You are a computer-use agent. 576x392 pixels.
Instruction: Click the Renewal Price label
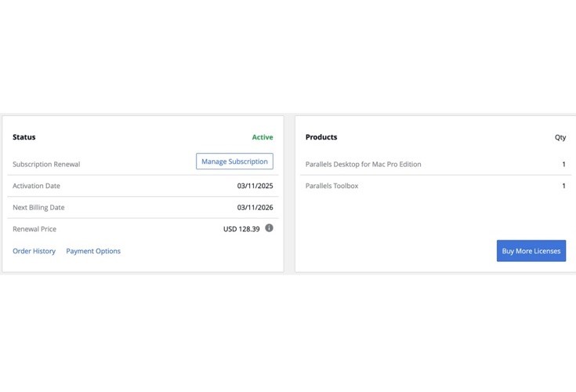tap(34, 229)
